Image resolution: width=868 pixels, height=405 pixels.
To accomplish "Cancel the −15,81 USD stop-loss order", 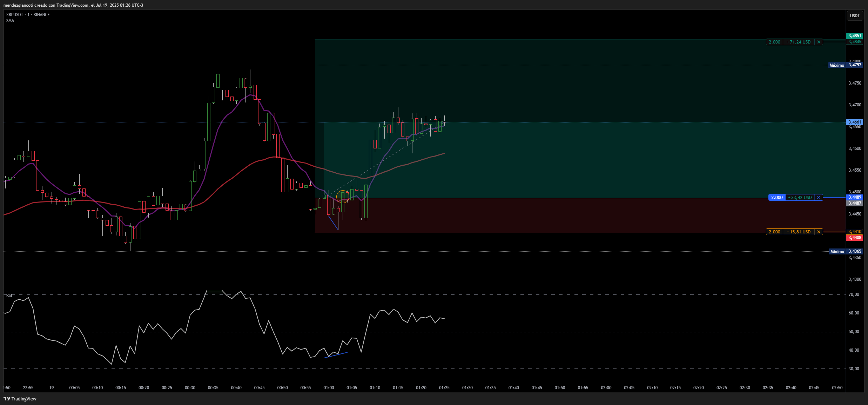I will [819, 232].
